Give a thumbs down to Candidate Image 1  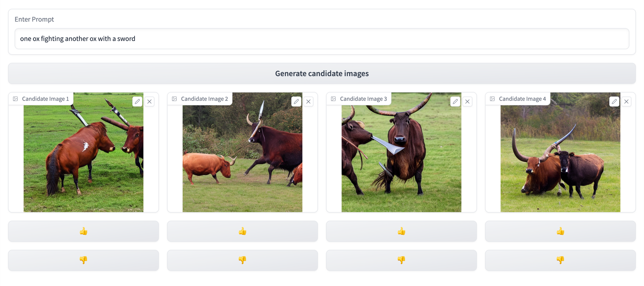click(x=83, y=260)
